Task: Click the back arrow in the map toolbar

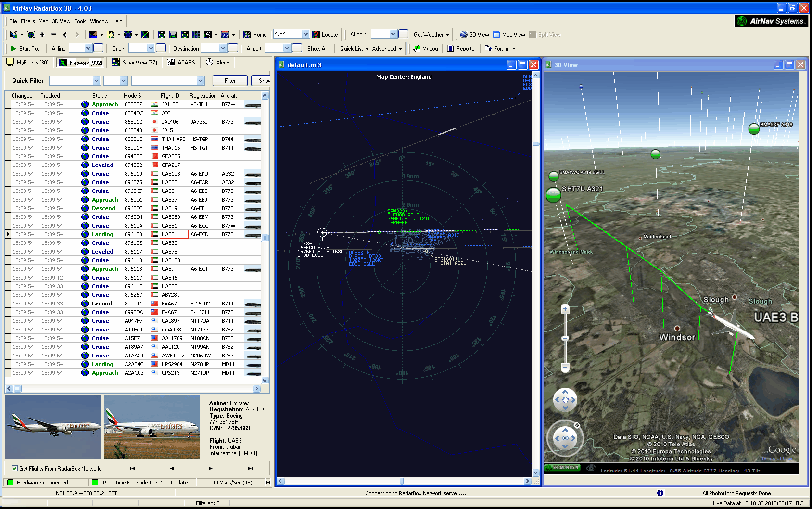Action: click(x=65, y=35)
